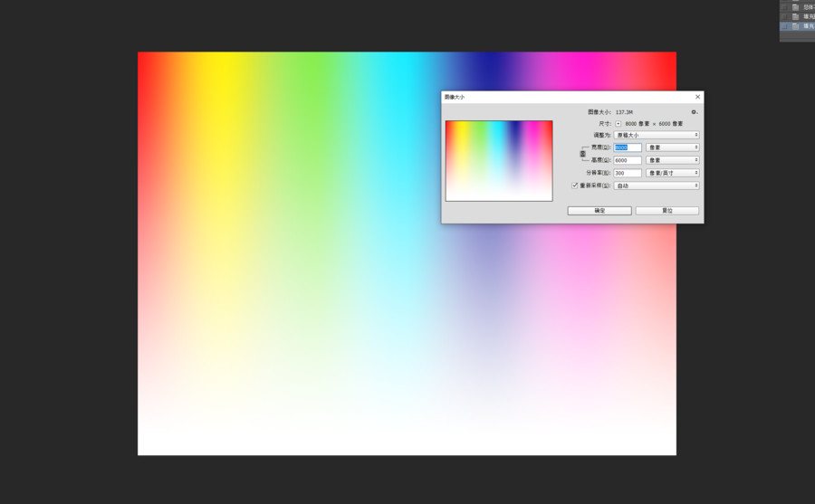815x504 pixels.
Task: Click the 复位 (Reset) button
Action: coord(666,211)
